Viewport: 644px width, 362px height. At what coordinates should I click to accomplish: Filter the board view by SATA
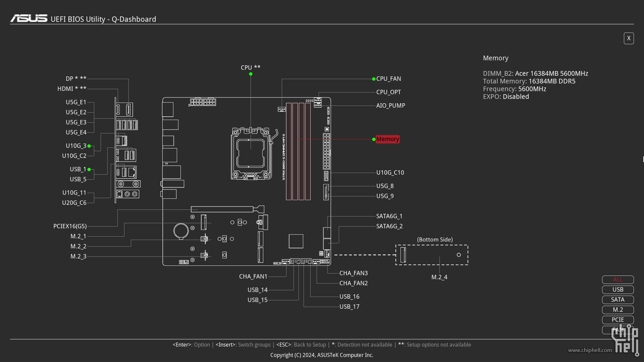(x=618, y=300)
